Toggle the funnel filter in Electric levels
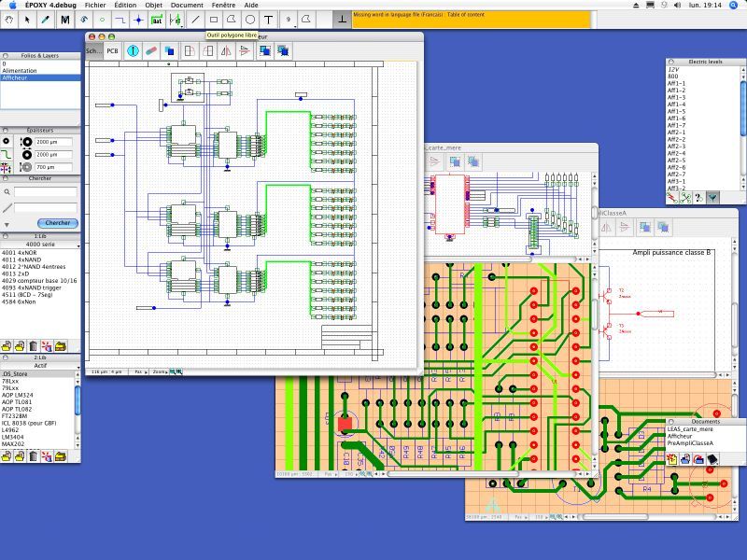This screenshot has height=560, width=747. (x=712, y=198)
